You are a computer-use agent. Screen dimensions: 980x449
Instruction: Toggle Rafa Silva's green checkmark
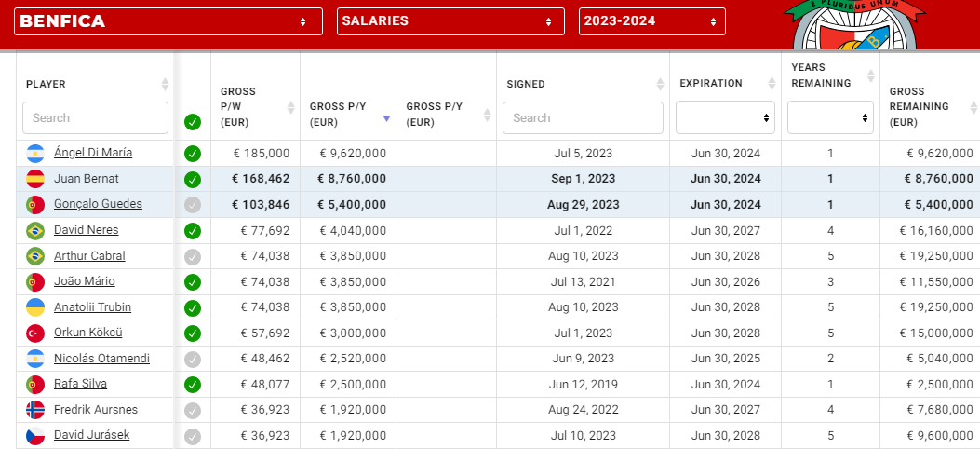pos(193,385)
